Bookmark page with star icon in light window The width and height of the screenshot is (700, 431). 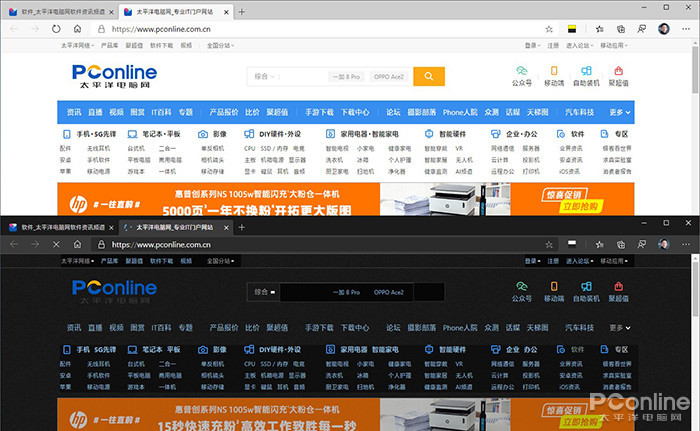(549, 29)
